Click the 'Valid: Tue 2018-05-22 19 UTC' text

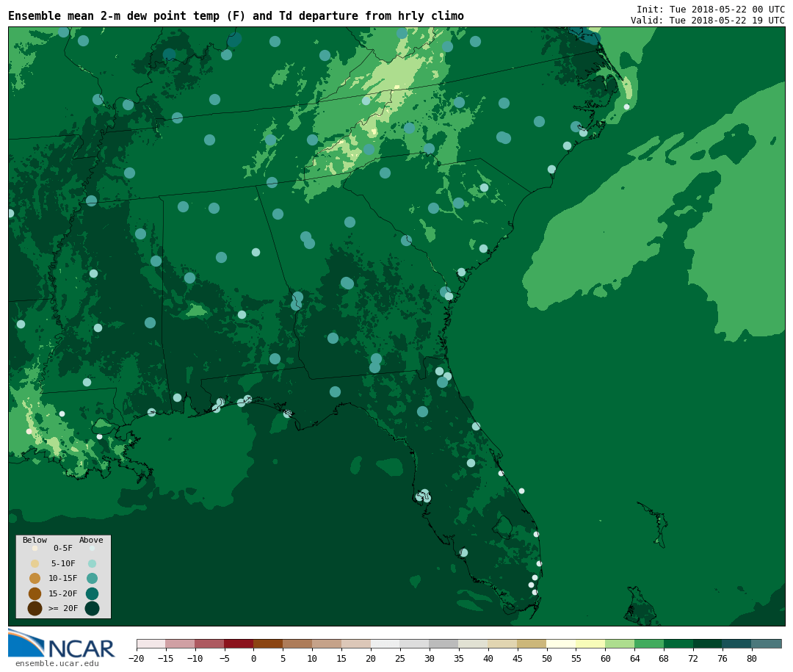coord(708,21)
